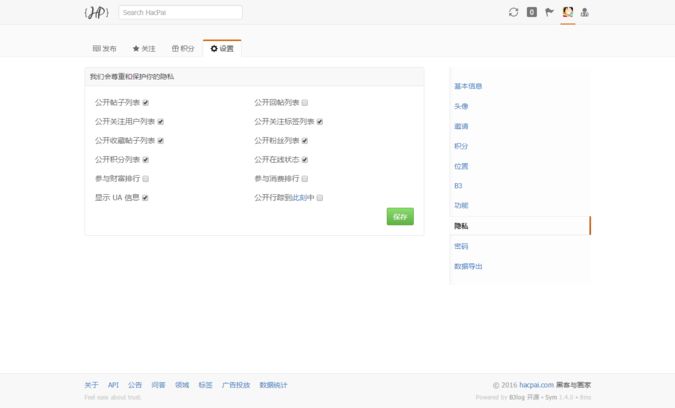Click the green 保存 button
This screenshot has width=675, height=408.
pyautogui.click(x=400, y=216)
